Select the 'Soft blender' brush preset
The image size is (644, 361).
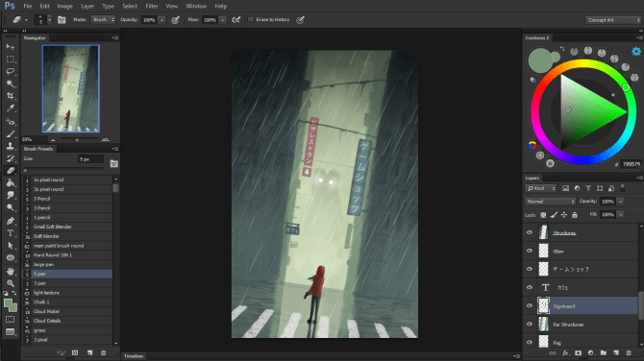[67, 236]
